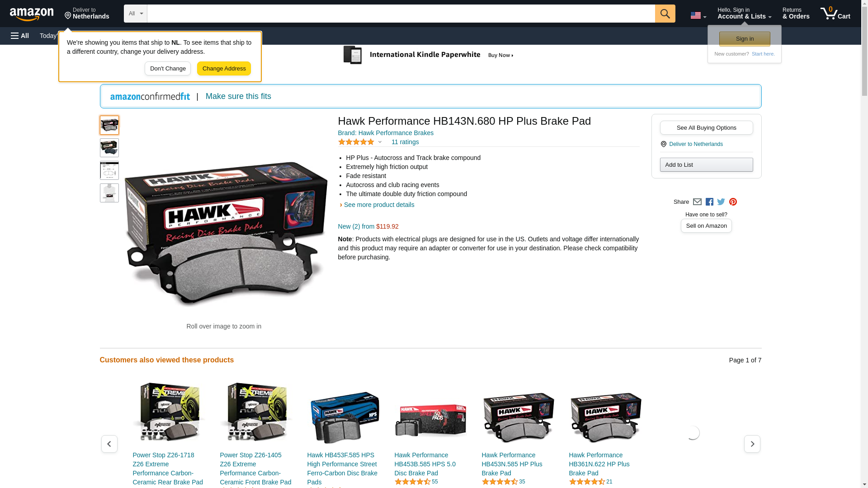Screen dimensions: 868x488
Task: Select the second product thumbnail image
Action: 109,148
